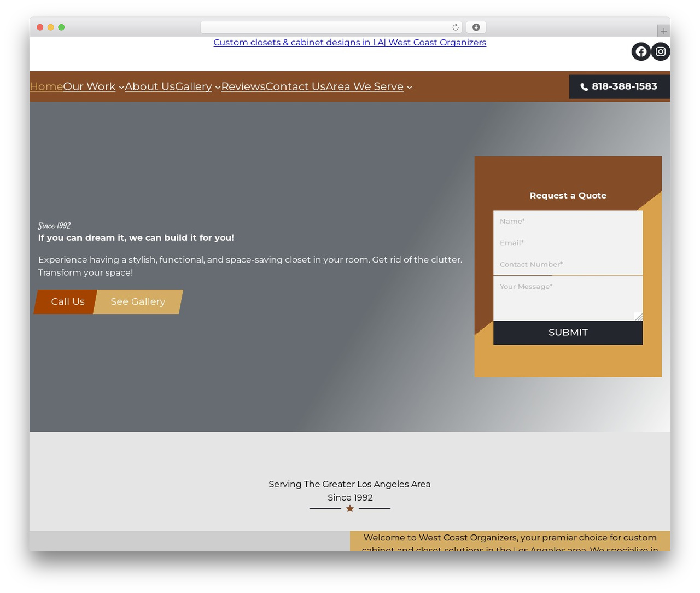Focus the Name field in quote form
Image resolution: width=700 pixels, height=593 pixels.
click(568, 221)
